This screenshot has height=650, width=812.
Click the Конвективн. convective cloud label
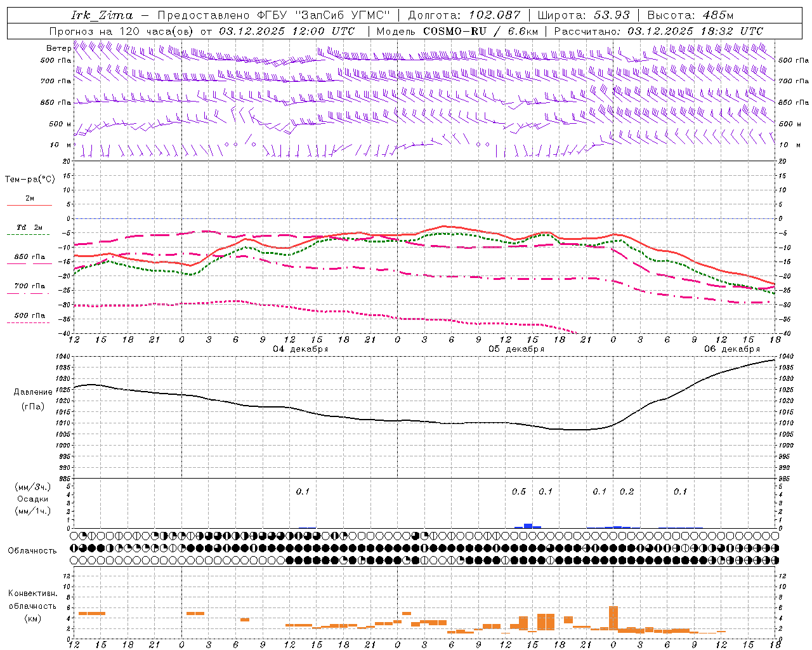[32, 594]
